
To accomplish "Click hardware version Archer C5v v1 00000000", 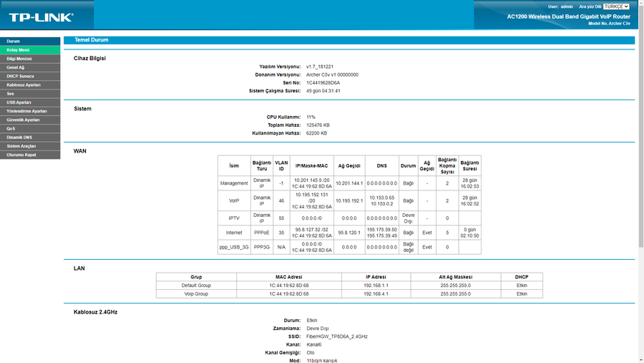I will click(332, 75).
